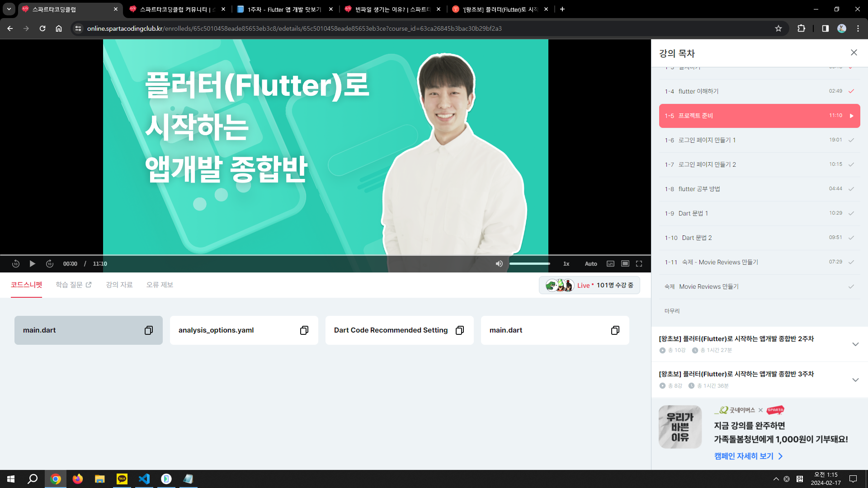Open the 학습 질문 tab
868x488 pixels.
(x=74, y=285)
